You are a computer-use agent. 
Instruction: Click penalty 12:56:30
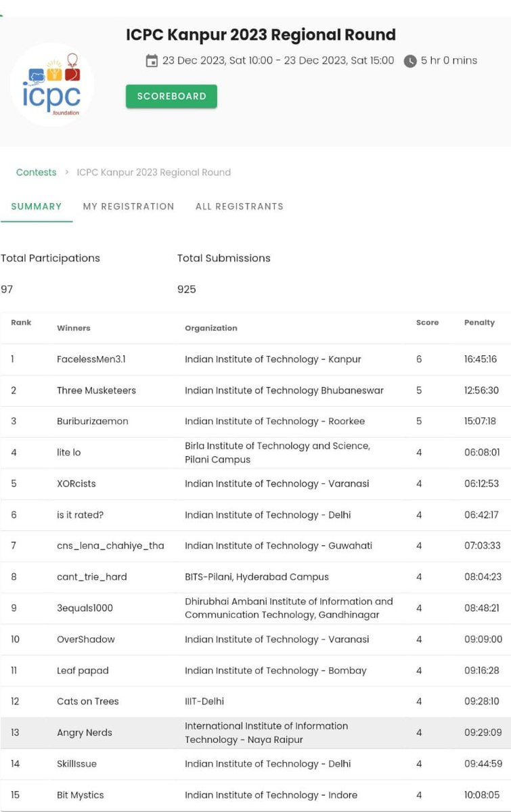click(x=481, y=390)
